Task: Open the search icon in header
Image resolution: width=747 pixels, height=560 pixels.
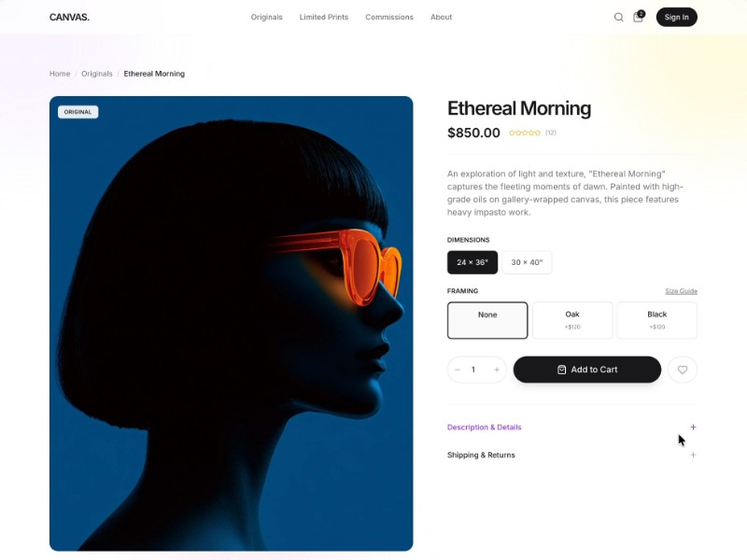Action: coord(618,17)
